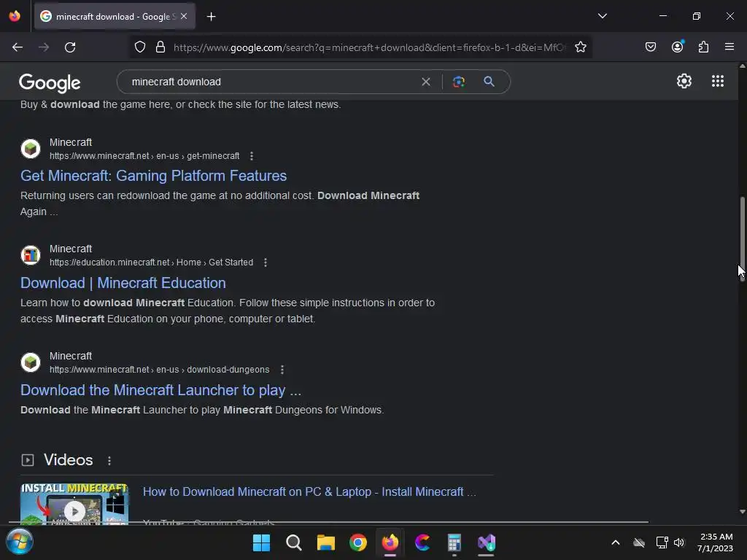747x560 pixels.
Task: Open taskbar Search
Action: pyautogui.click(x=293, y=542)
